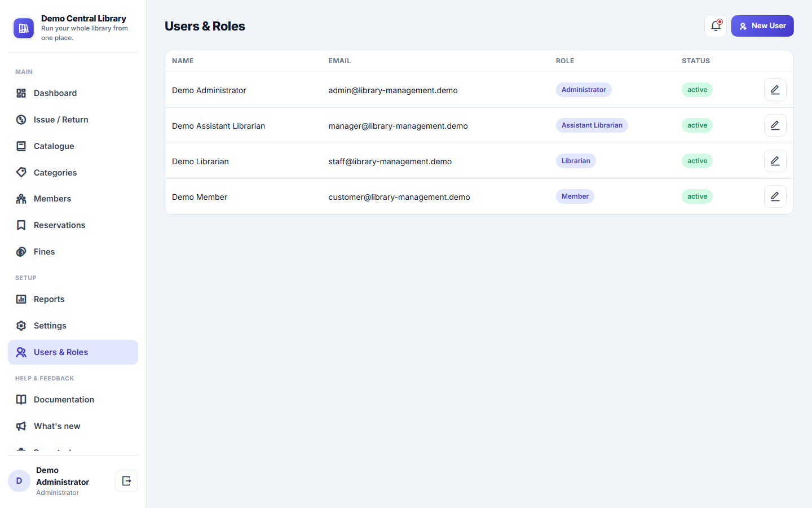Image resolution: width=812 pixels, height=508 pixels.
Task: Click the Categories tag icon
Action: tap(21, 172)
